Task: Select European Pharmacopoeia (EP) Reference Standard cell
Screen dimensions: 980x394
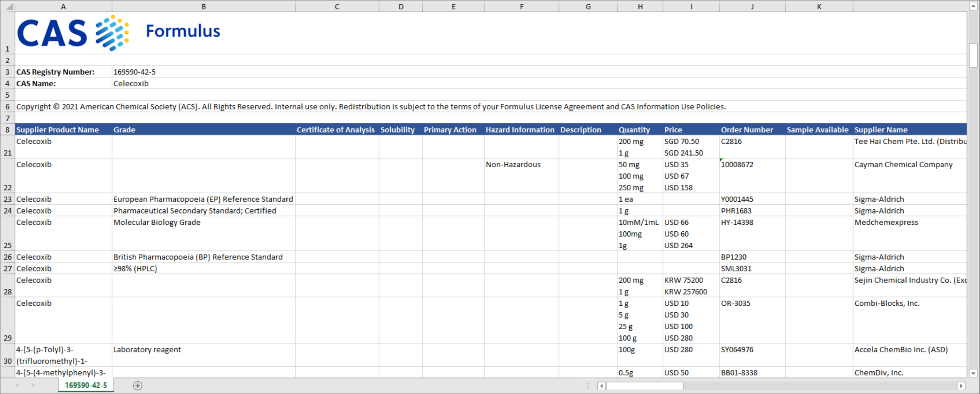Action: click(203, 199)
